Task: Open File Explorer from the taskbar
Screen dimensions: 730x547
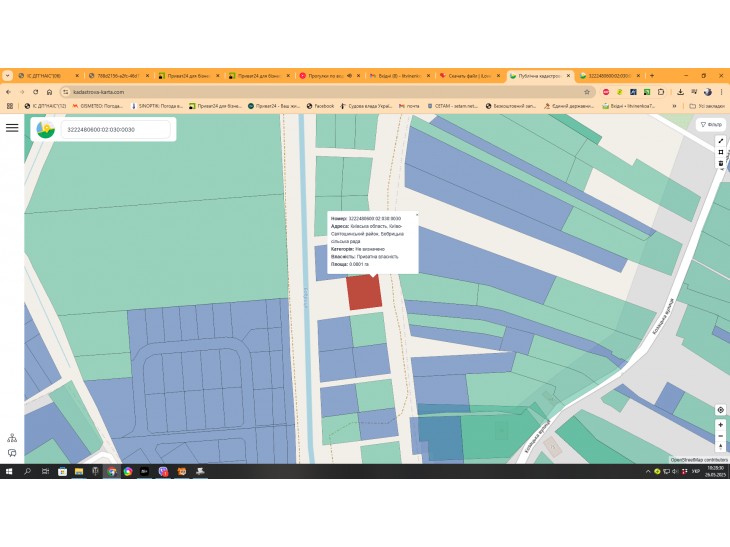Action: click(79, 472)
